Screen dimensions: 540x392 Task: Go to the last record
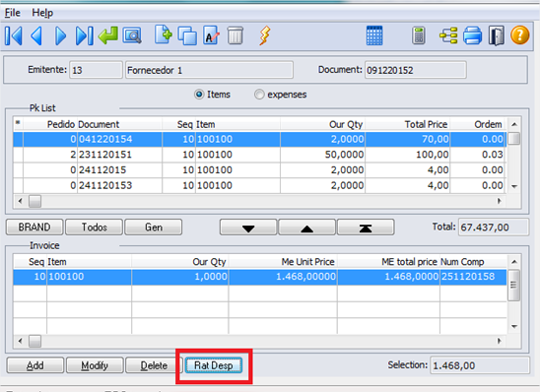[85, 35]
